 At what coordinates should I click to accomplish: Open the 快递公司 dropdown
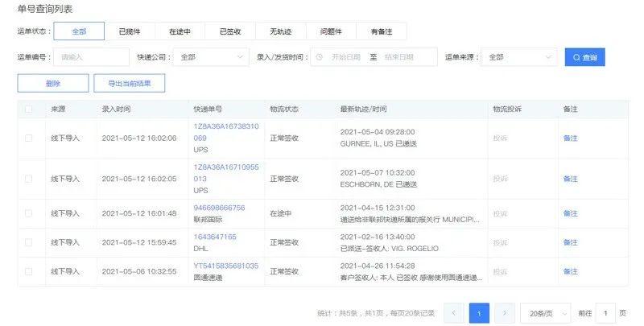(211, 57)
